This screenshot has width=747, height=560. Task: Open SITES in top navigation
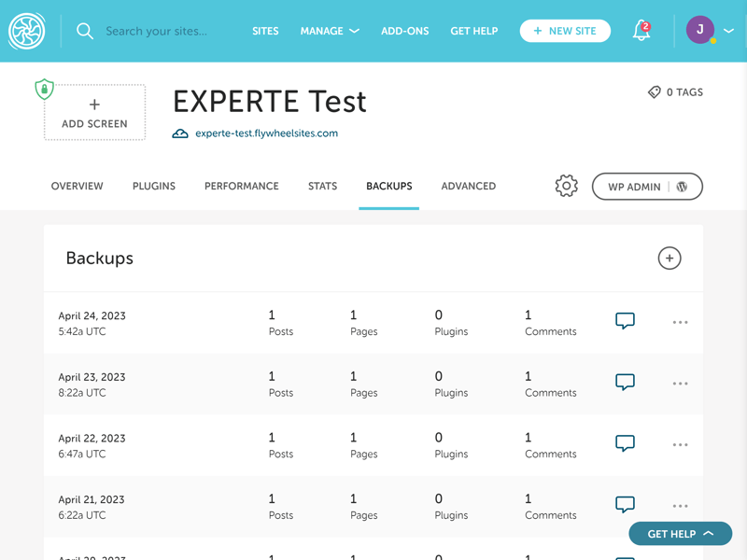(265, 31)
